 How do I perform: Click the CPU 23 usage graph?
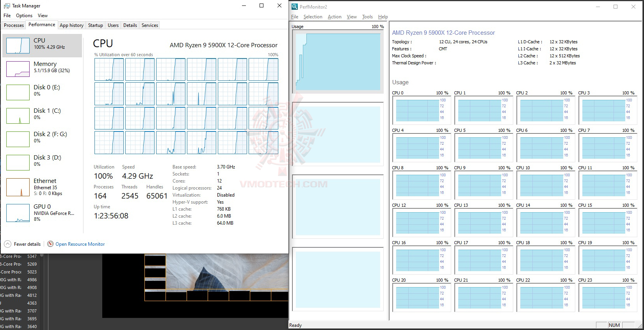(608, 297)
